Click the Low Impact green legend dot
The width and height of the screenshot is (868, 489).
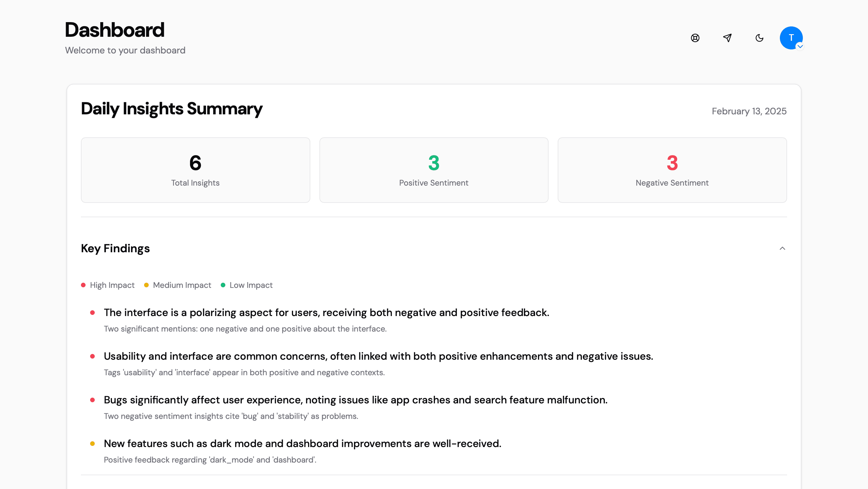pos(223,285)
